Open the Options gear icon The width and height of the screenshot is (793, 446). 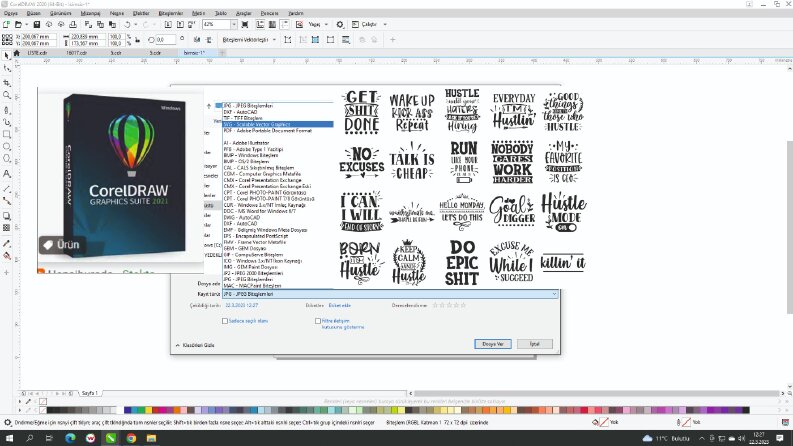pos(340,24)
